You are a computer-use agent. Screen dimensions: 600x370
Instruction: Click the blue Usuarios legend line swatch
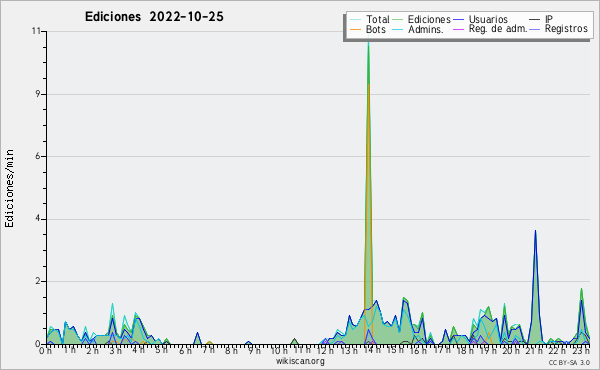[x=458, y=20]
